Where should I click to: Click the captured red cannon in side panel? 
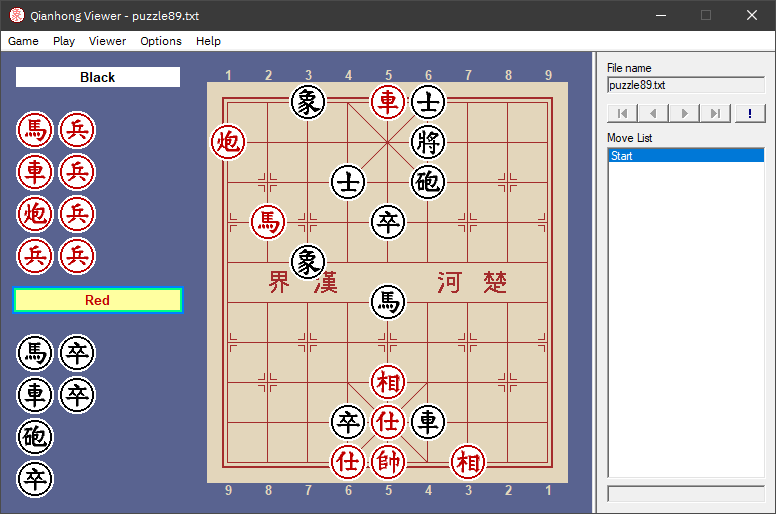(x=35, y=214)
